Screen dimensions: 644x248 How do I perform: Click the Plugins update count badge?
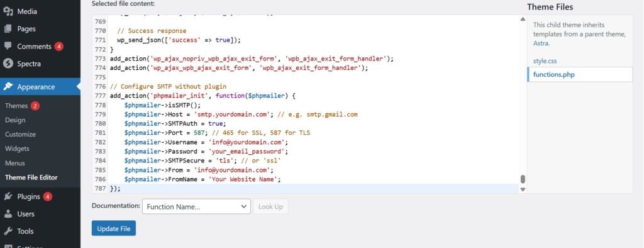tap(48, 196)
